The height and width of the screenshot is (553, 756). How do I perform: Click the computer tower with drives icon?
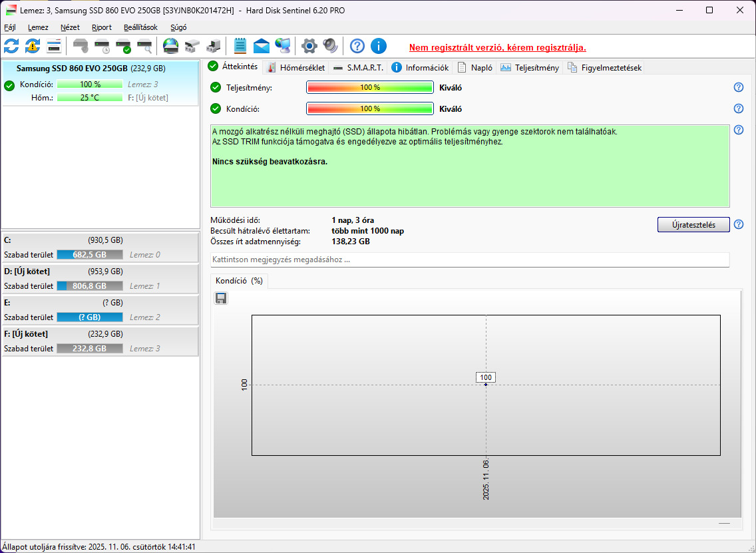pos(213,47)
